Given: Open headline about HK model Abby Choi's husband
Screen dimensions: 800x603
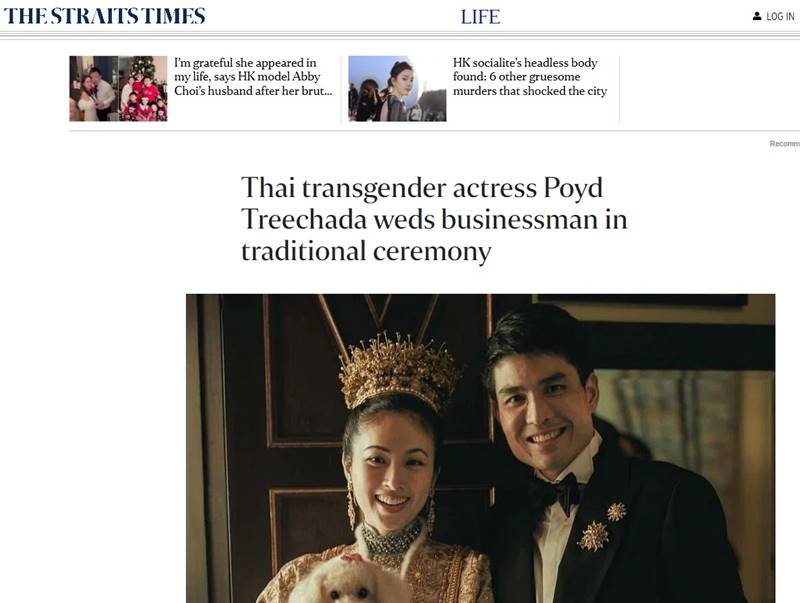Looking at the screenshot, I should [253, 77].
